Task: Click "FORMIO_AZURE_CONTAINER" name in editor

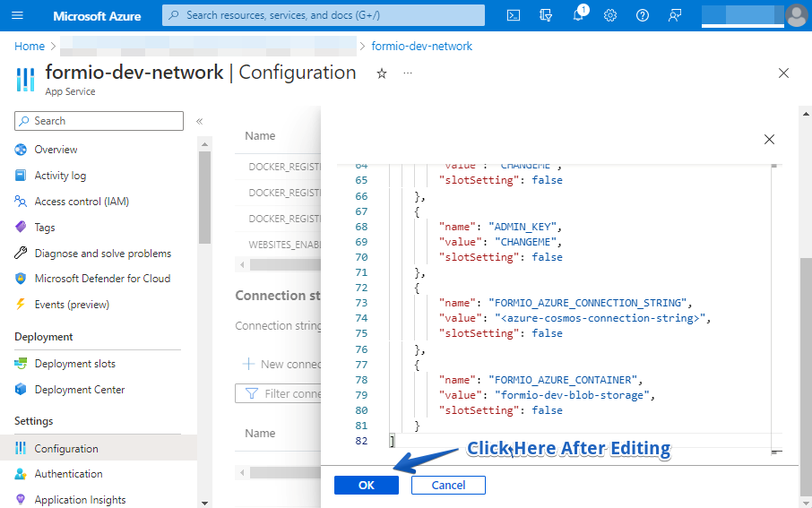Action: click(x=563, y=380)
